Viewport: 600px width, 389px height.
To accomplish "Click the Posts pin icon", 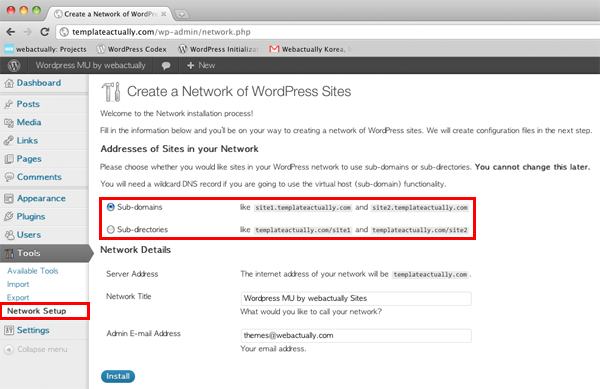I will [x=9, y=104].
